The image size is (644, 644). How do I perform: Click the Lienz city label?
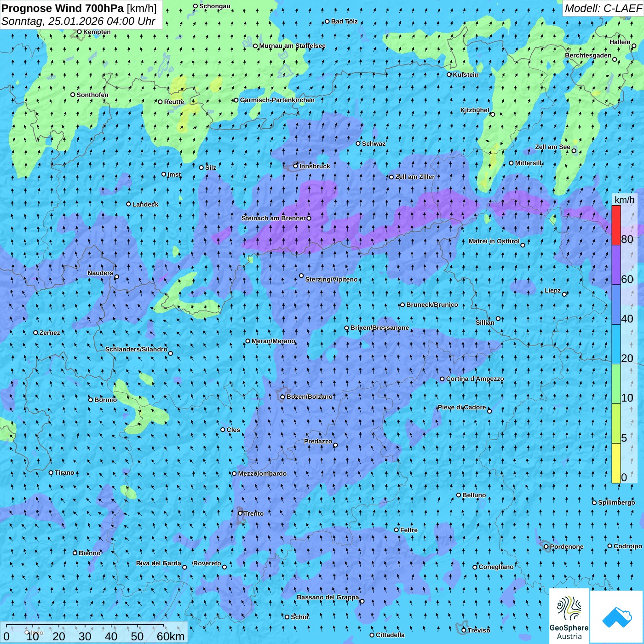point(552,290)
